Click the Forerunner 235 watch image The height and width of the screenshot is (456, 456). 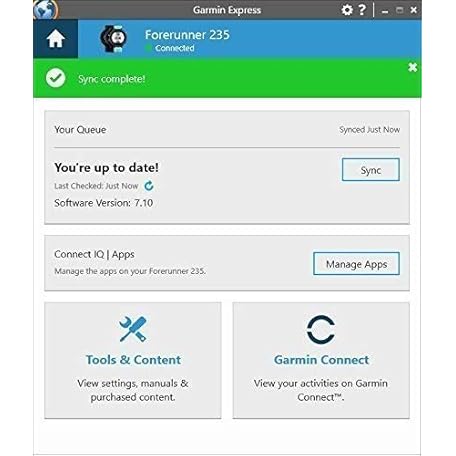tap(113, 39)
